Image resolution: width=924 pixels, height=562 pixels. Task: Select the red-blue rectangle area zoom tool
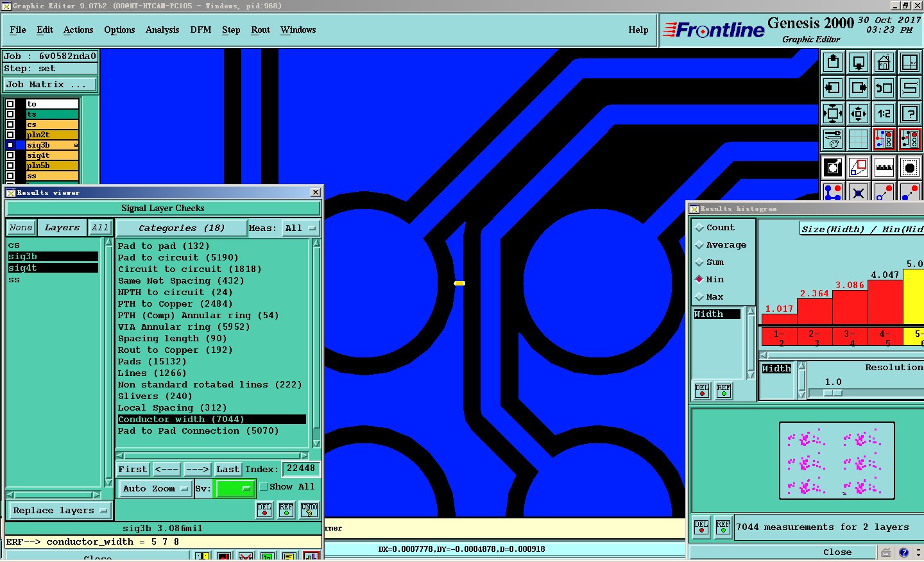tap(859, 168)
